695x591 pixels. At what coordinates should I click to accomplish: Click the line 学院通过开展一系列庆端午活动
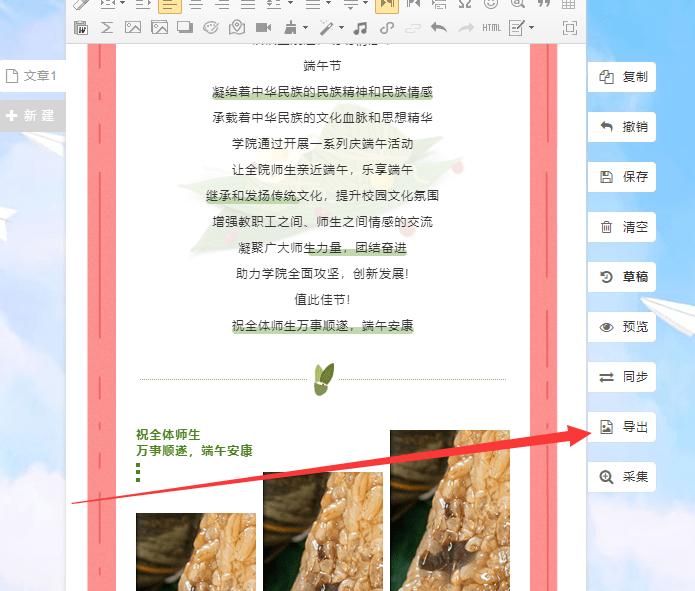(322, 144)
